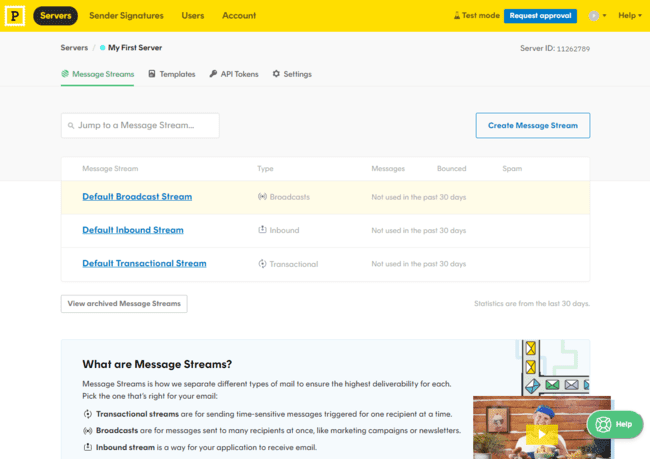
Task: Click the Postmark logo icon
Action: (16, 16)
